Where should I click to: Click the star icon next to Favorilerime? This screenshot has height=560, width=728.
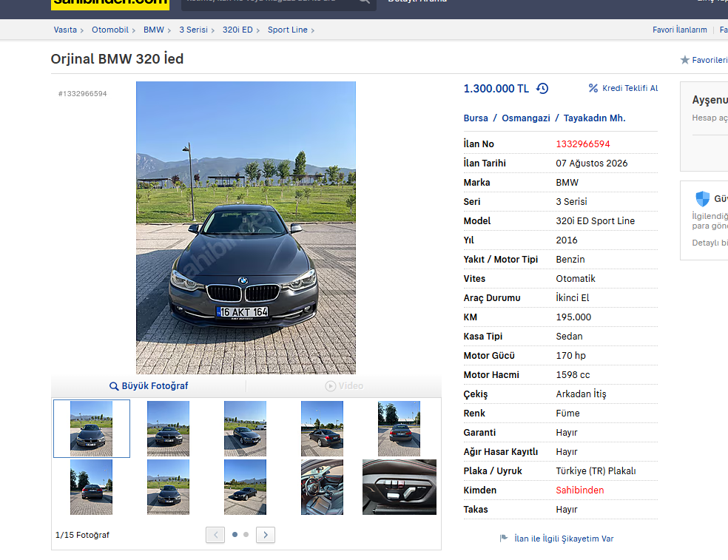click(x=685, y=60)
